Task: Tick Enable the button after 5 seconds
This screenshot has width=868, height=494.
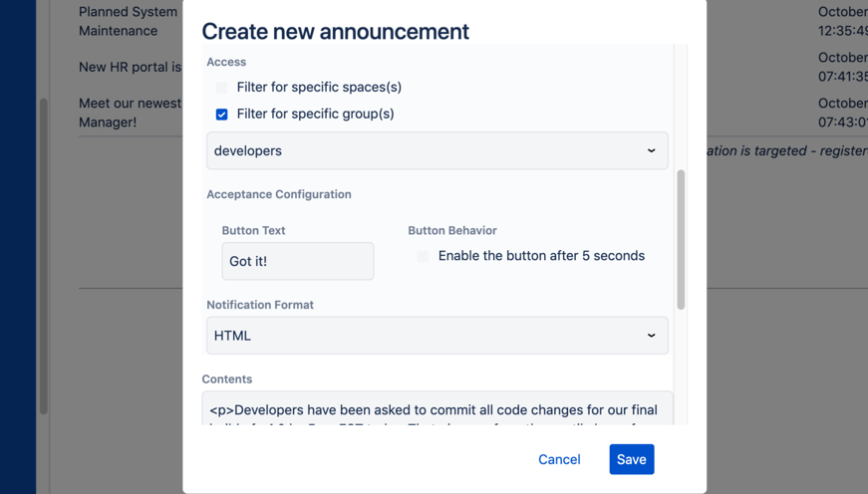Action: pyautogui.click(x=423, y=256)
